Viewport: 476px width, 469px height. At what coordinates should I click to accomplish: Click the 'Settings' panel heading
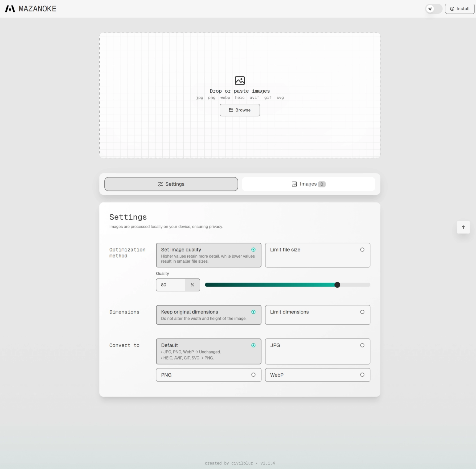128,217
